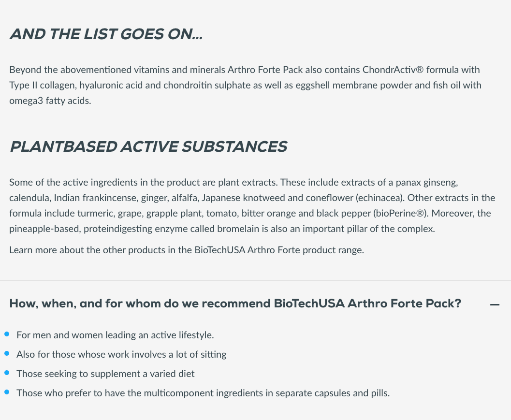
Task: Click the 'Learn more about the other products' sentence
Action: click(x=187, y=250)
